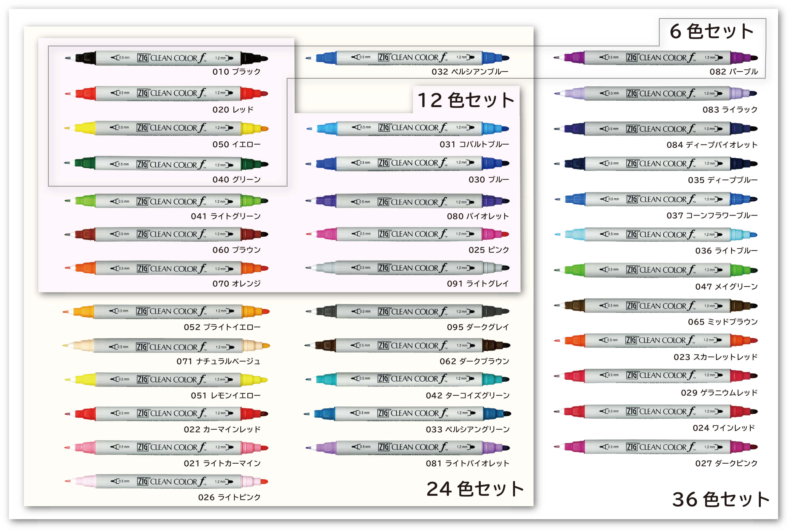Click the '020 レッド' label text
791x532 pixels.
pyautogui.click(x=233, y=110)
